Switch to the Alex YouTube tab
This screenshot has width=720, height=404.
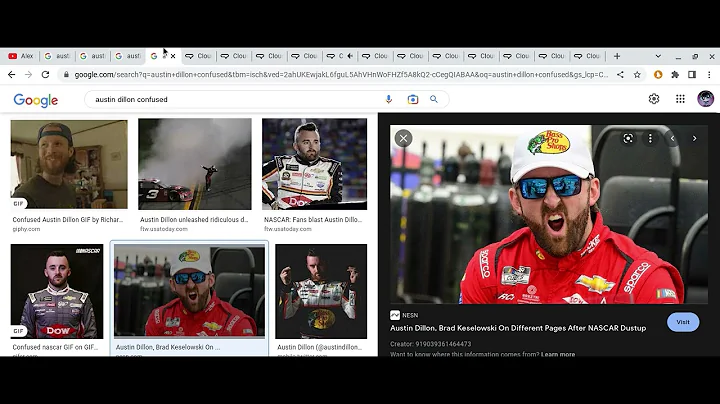pos(21,56)
